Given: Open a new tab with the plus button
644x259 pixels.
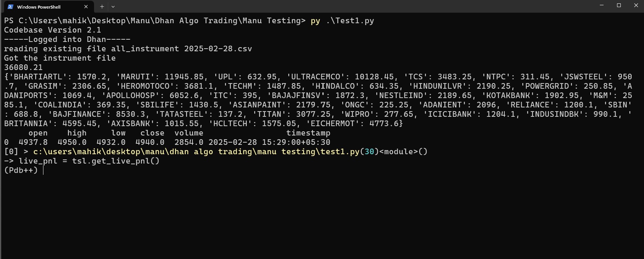Looking at the screenshot, I should tap(102, 7).
